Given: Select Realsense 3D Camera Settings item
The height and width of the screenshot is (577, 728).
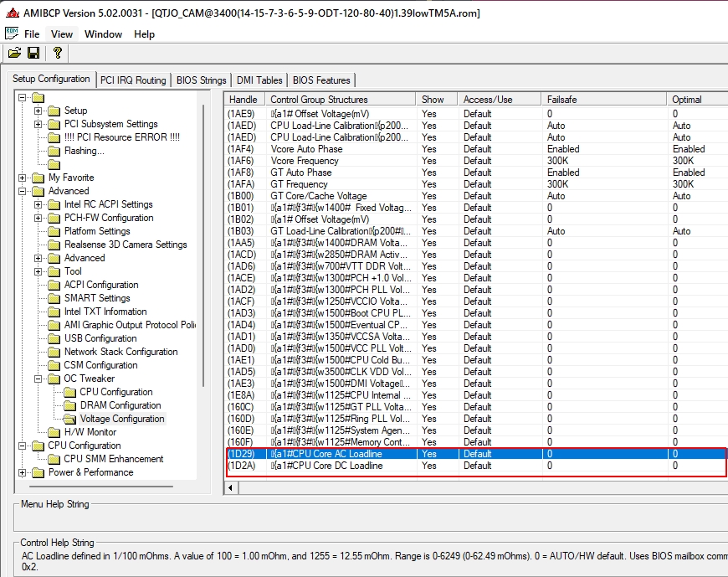Looking at the screenshot, I should [126, 245].
